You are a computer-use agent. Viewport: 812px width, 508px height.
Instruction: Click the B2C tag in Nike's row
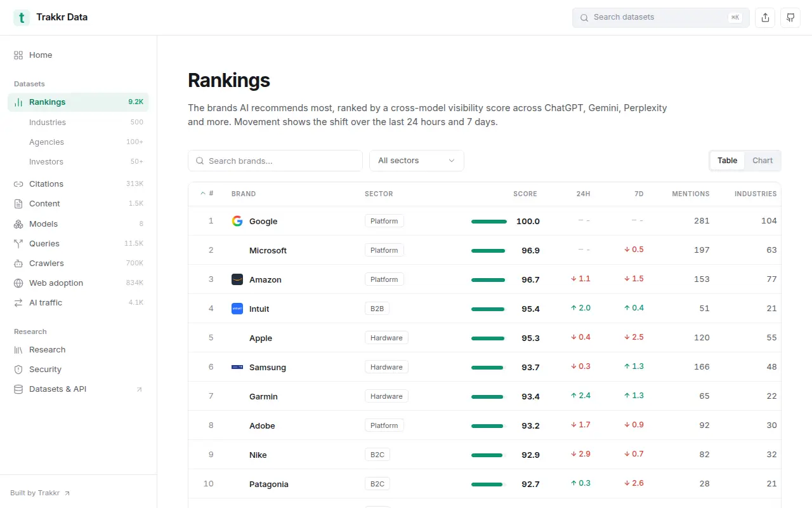[377, 455]
